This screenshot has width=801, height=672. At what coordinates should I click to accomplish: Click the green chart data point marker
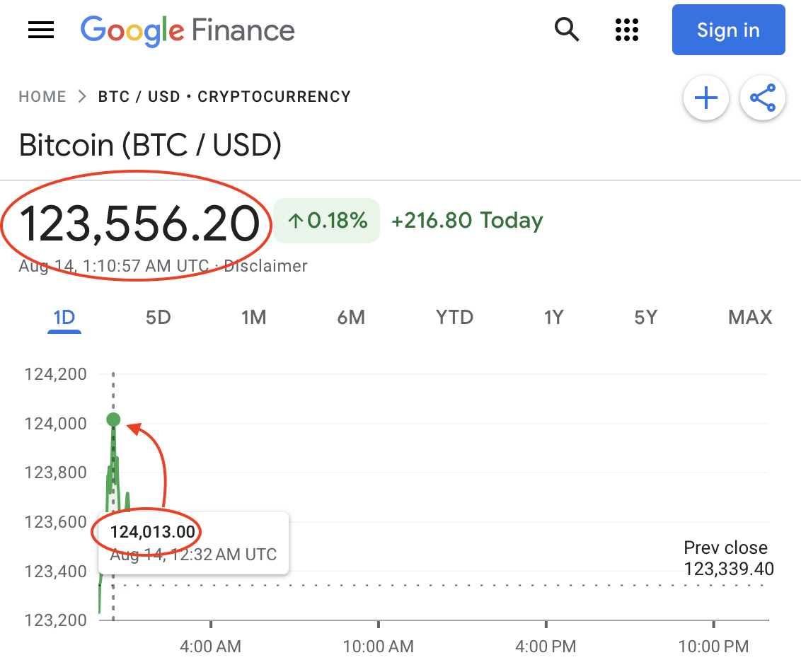[113, 420]
